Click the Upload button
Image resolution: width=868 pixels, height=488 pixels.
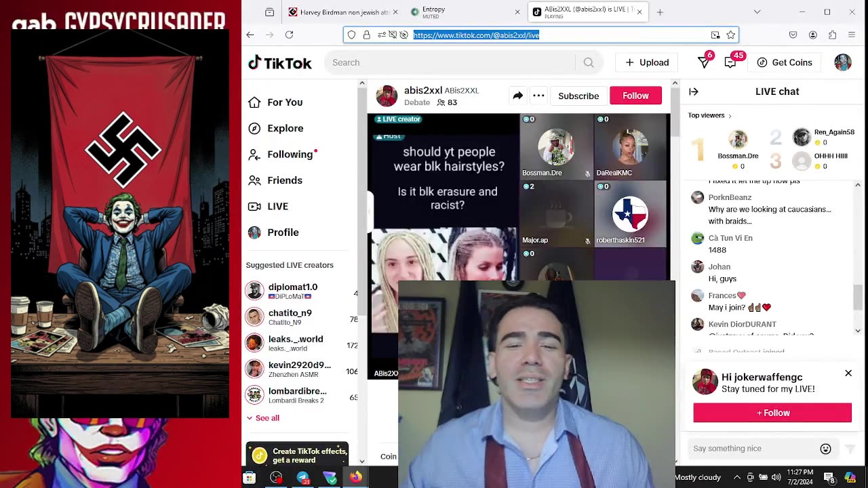647,62
